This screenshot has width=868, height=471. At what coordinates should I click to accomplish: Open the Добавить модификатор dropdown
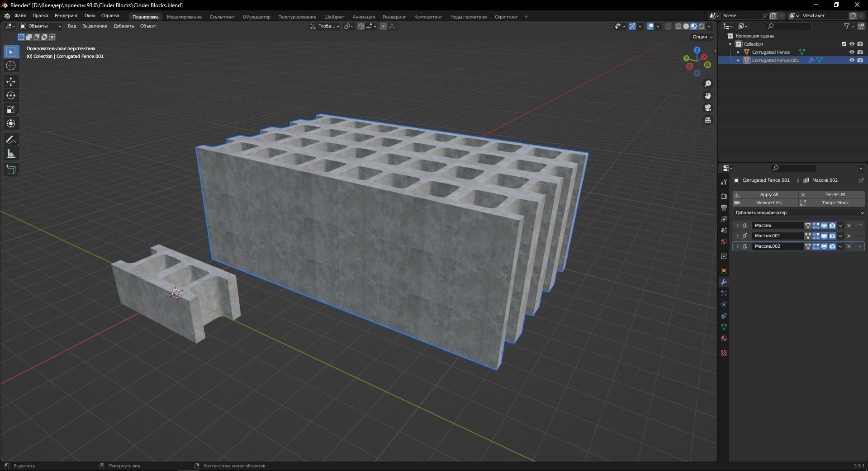[x=798, y=213]
